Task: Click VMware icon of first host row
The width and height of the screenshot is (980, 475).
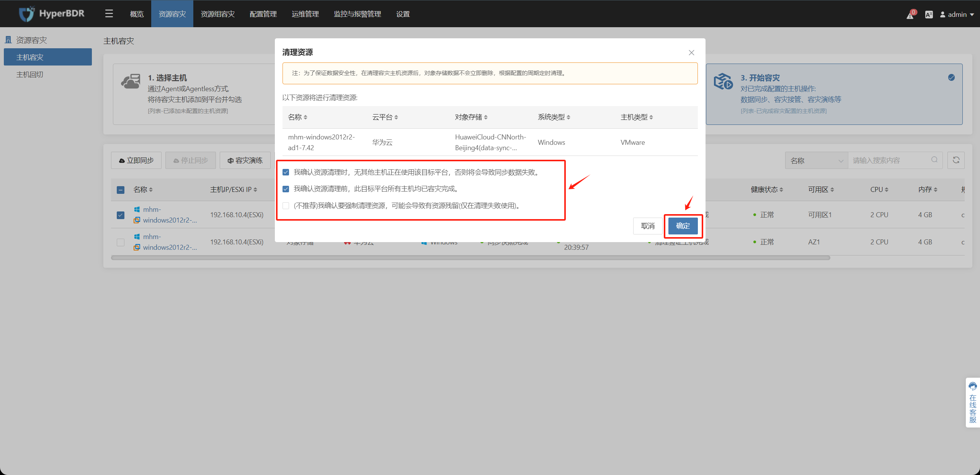Action: point(137,220)
